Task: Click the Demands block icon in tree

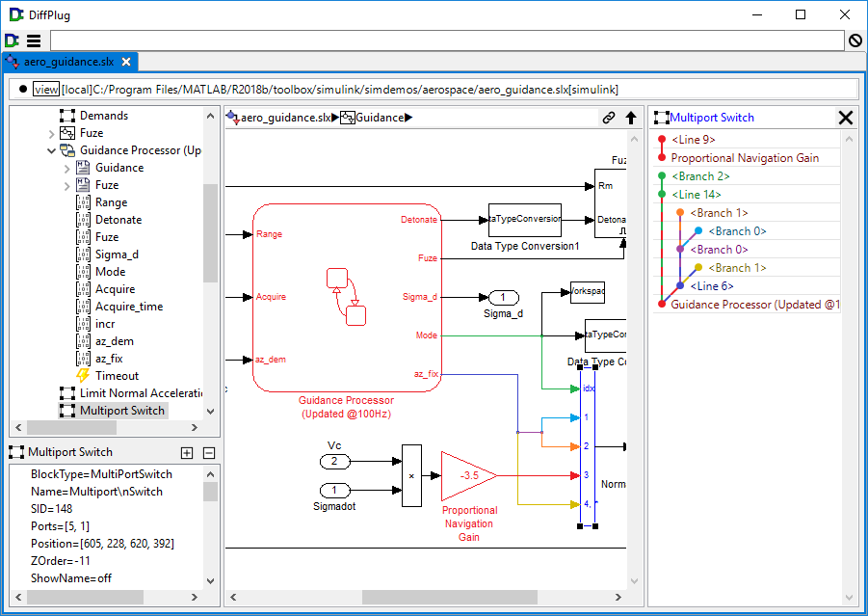Action: pyautogui.click(x=67, y=116)
